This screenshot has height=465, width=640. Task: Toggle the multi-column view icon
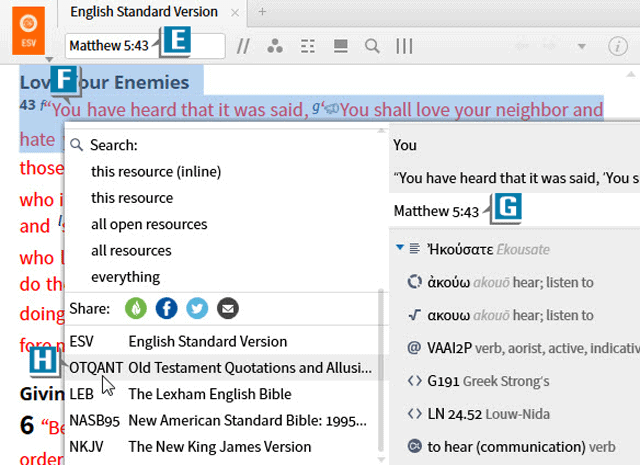(x=405, y=46)
